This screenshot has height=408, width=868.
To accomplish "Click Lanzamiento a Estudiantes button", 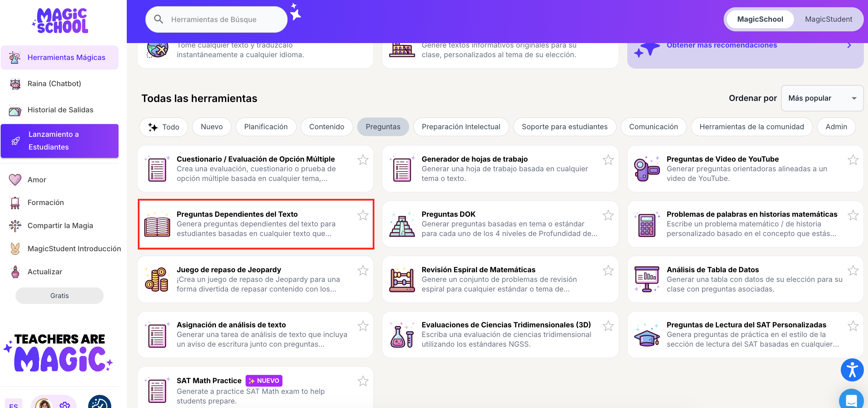I will click(x=60, y=141).
